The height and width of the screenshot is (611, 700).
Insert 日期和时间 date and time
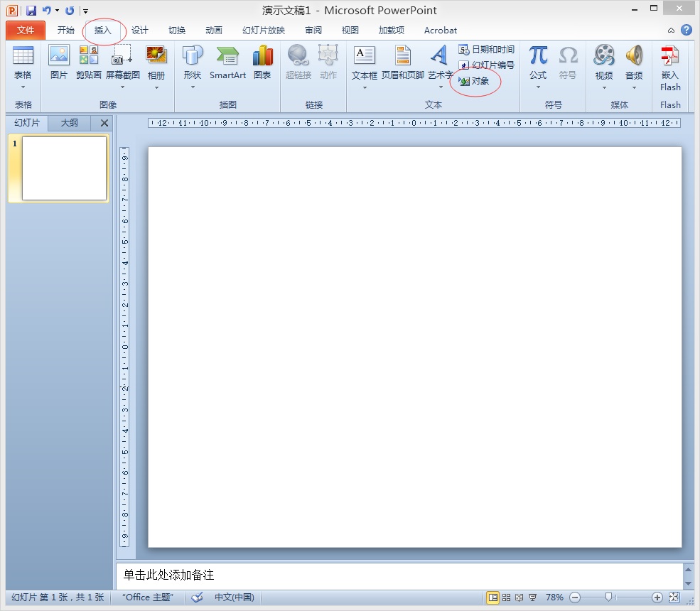[x=487, y=50]
